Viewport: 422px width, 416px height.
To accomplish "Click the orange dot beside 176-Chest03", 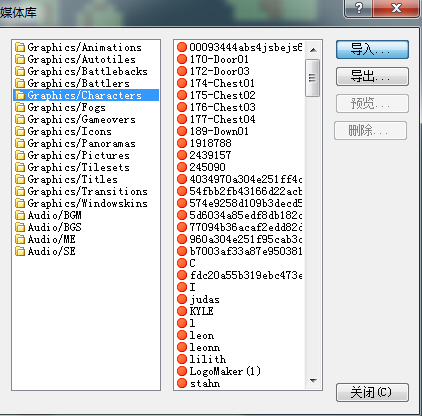I will 182,107.
